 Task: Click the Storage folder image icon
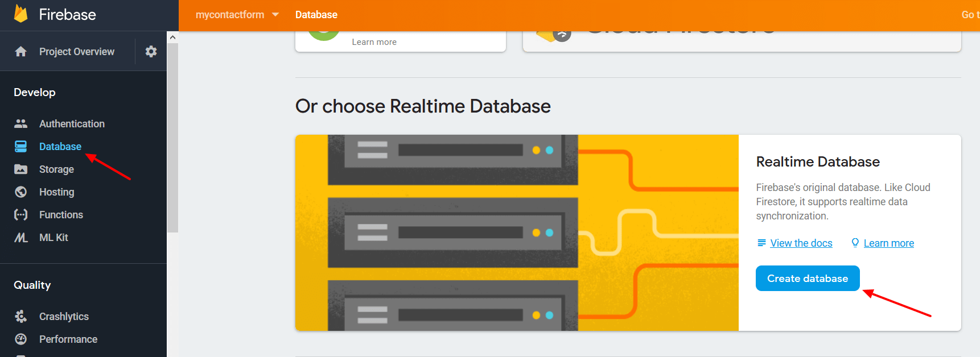pos(21,169)
